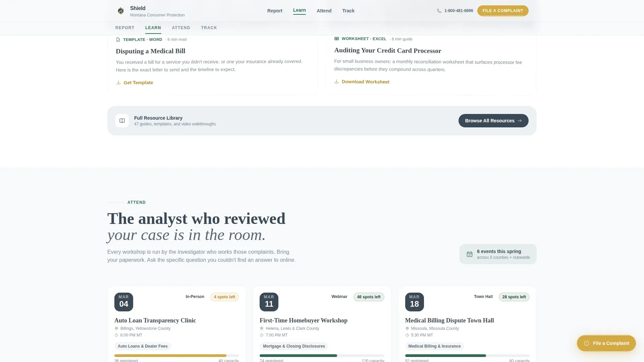Viewport: 644px width, 362px height.
Task: Open the Report menu in top navigation
Action: [275, 11]
